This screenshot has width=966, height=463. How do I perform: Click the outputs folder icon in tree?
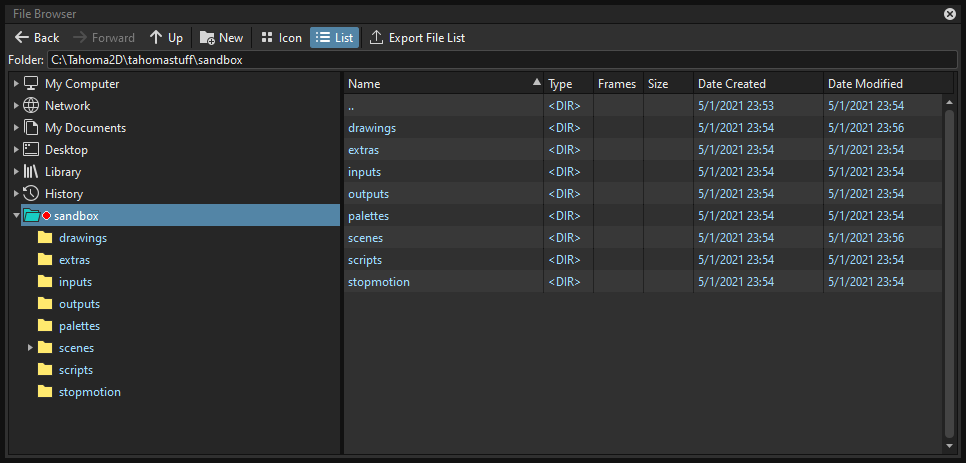[45, 304]
